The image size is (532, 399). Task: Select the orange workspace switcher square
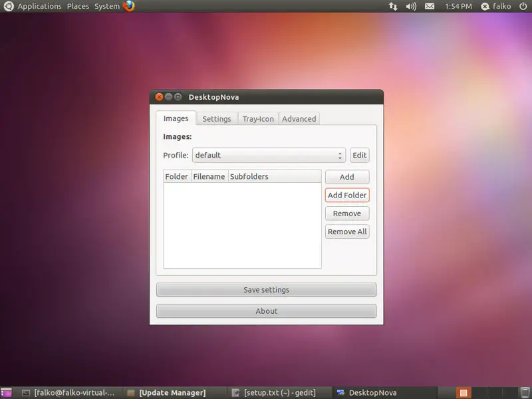coord(464,393)
